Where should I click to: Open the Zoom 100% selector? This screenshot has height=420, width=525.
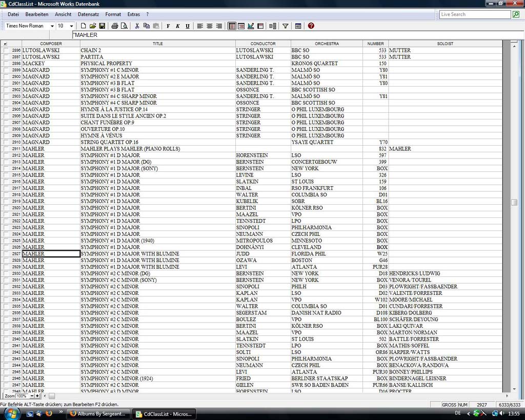(x=22, y=396)
